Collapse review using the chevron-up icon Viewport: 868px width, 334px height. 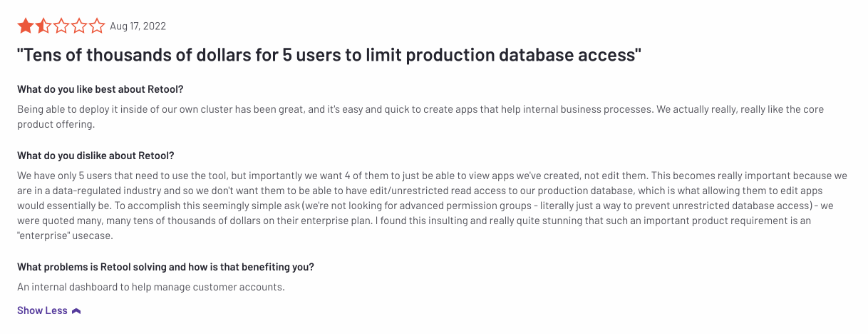(x=76, y=311)
